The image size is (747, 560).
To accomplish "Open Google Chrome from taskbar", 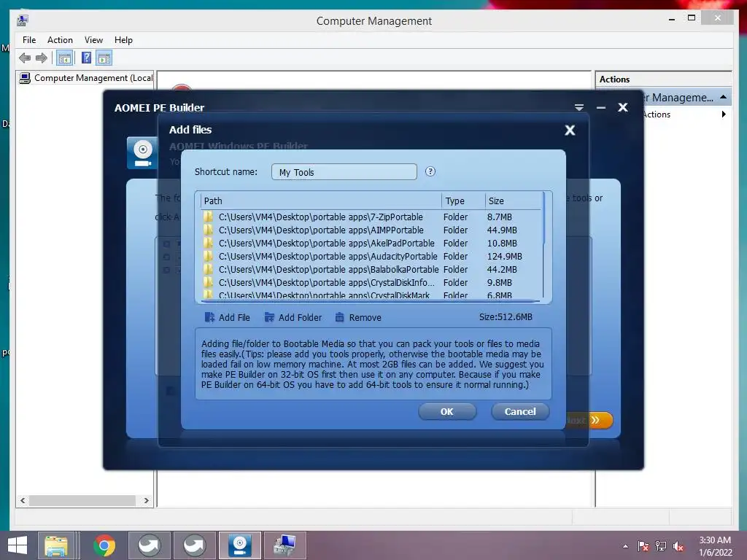I will 104,545.
